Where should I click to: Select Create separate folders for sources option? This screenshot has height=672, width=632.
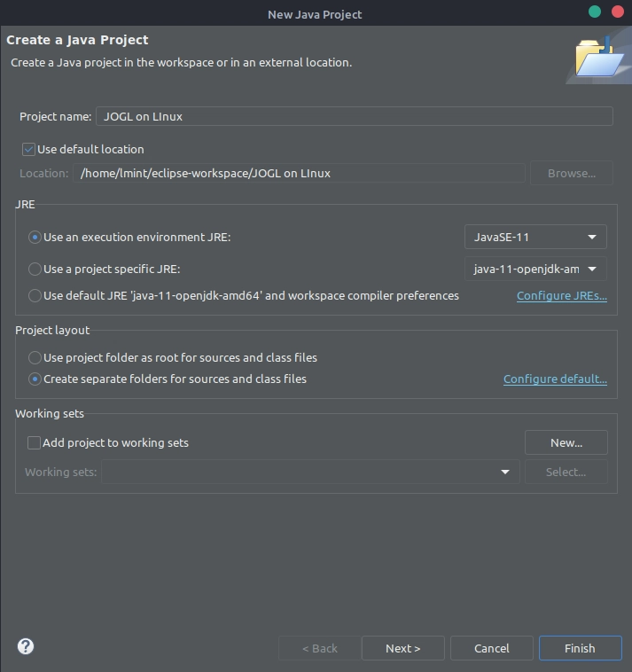35,379
